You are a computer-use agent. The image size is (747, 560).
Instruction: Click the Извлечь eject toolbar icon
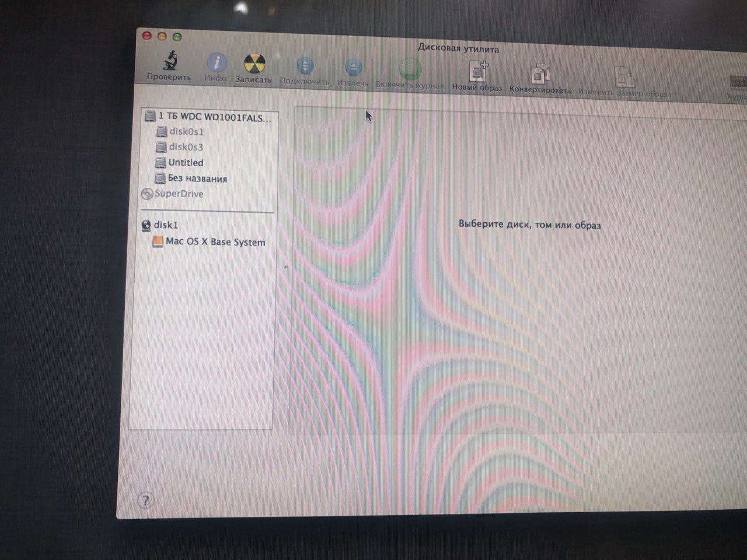point(353,68)
